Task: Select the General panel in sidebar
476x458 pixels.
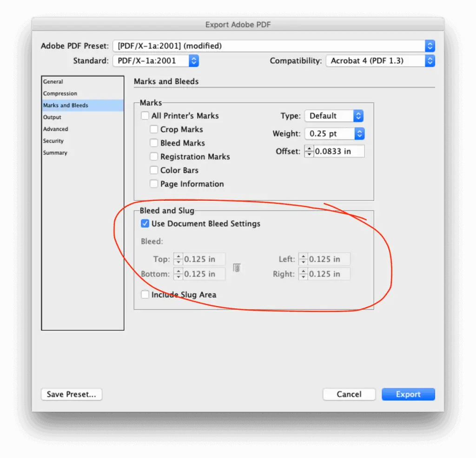Action: click(83, 82)
